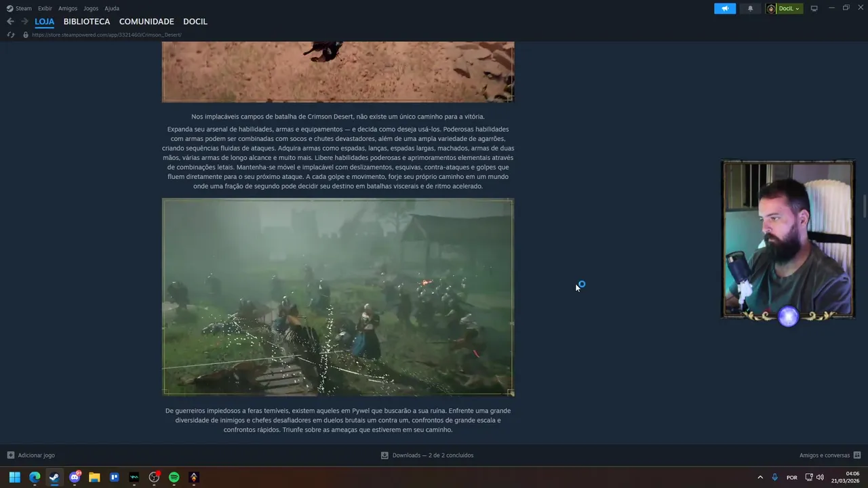Click the Steam taskbar icon
Viewport: 868px width, 488px height.
(54, 477)
